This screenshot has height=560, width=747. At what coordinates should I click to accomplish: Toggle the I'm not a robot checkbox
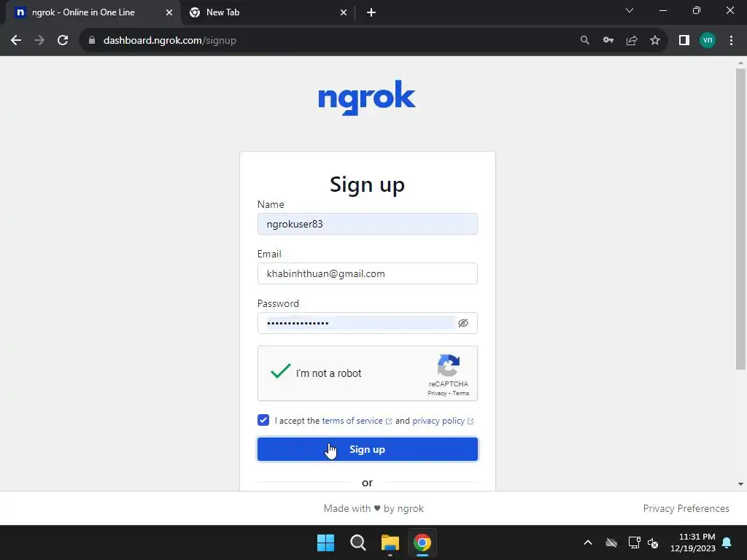[280, 372]
